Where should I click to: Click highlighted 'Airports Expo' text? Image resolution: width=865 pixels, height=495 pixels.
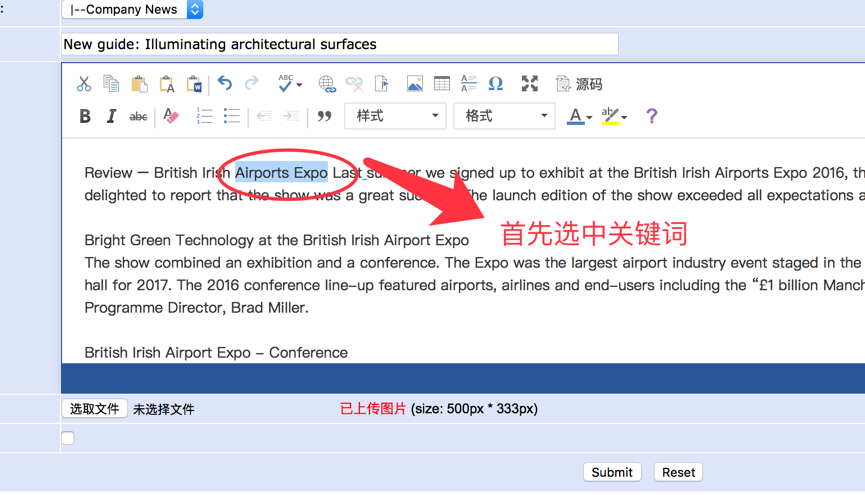click(281, 173)
